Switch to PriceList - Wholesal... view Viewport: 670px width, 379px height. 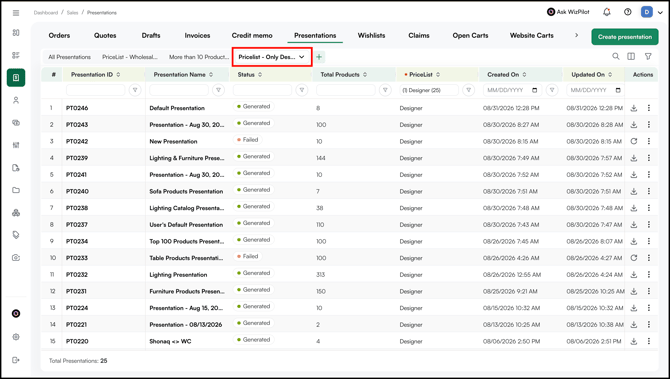130,57
